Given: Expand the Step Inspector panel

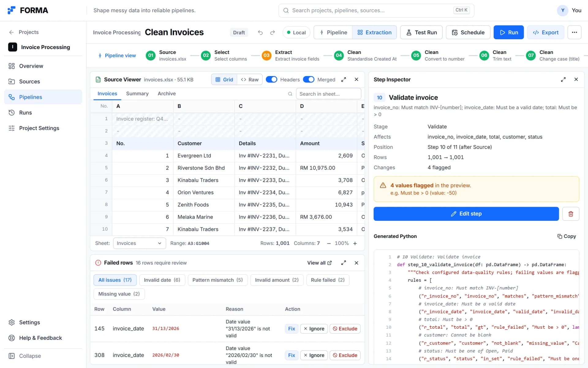Looking at the screenshot, I should click(563, 79).
